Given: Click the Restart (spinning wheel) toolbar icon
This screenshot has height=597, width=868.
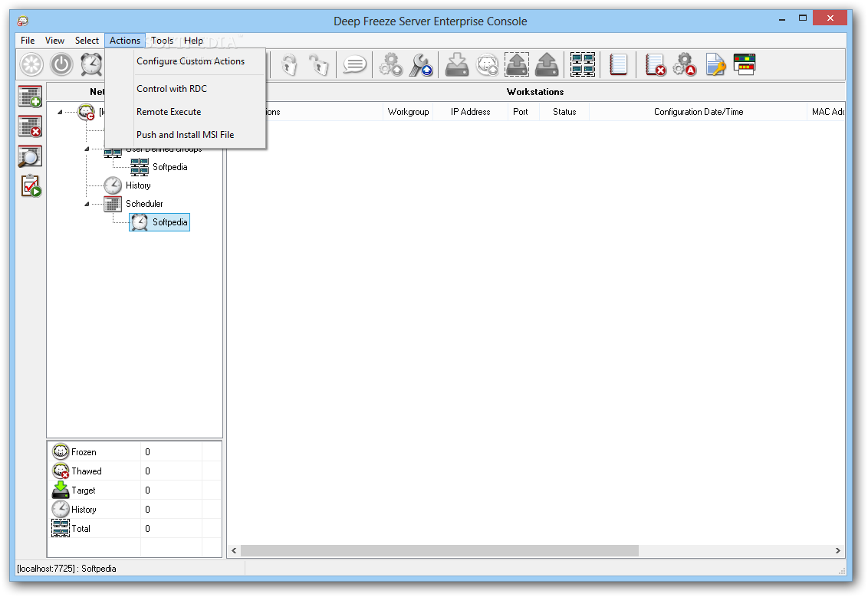Looking at the screenshot, I should [31, 64].
